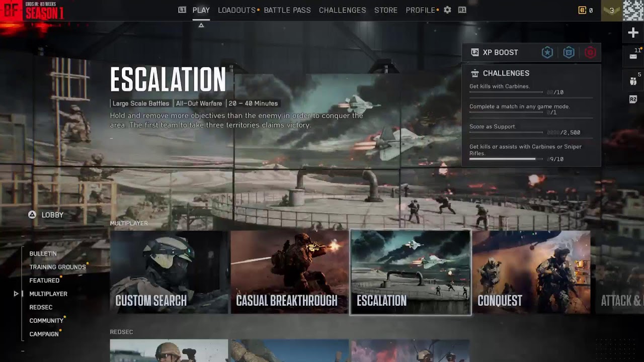Open the partially visible Attack mode tile
The image size is (644, 362).
(619, 272)
